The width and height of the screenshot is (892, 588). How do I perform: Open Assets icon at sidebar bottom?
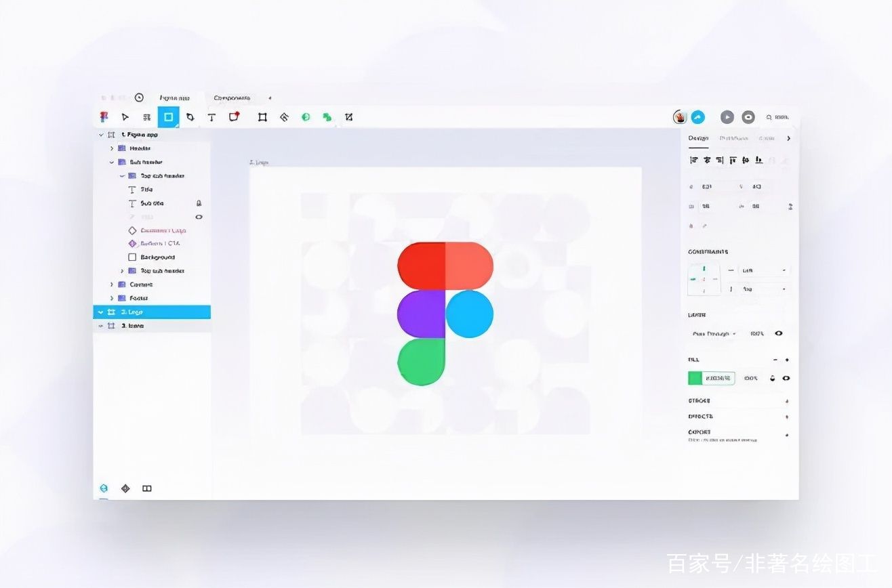point(125,488)
